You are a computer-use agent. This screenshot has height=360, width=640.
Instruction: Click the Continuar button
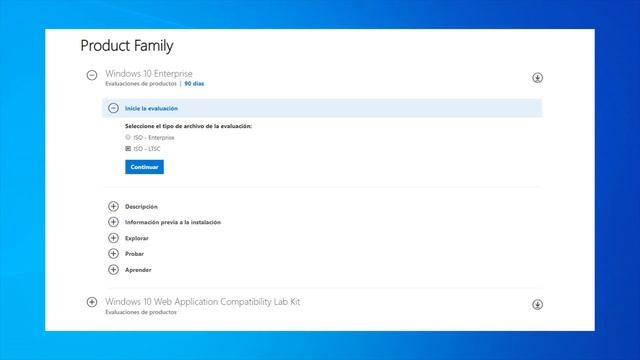click(144, 167)
